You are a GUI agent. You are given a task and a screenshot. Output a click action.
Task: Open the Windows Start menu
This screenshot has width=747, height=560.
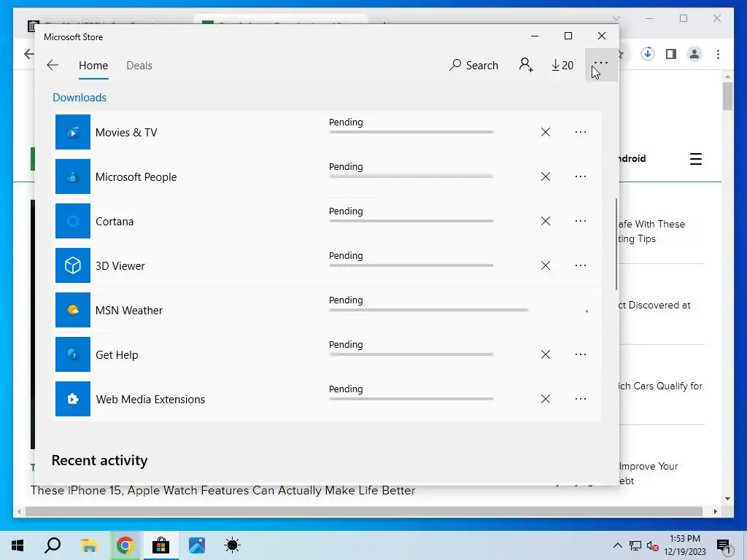click(18, 545)
